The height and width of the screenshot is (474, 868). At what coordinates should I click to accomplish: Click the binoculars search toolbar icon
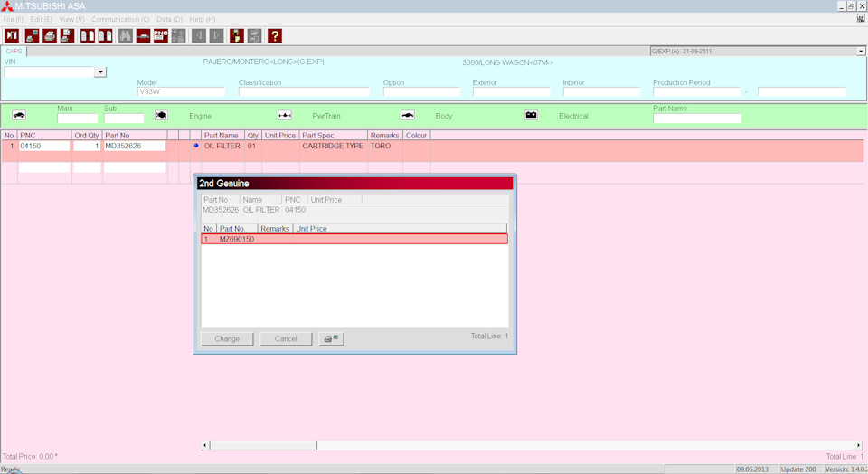coord(125,36)
